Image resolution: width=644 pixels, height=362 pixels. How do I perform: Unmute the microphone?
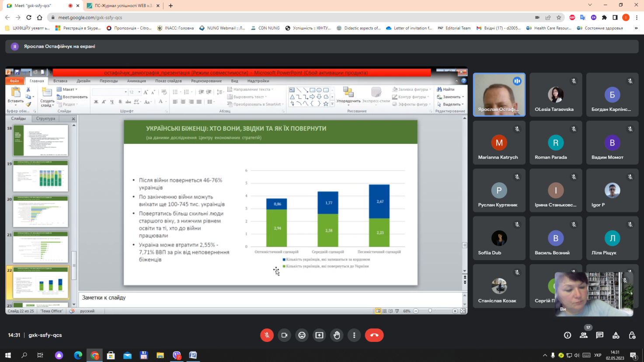[x=267, y=335]
